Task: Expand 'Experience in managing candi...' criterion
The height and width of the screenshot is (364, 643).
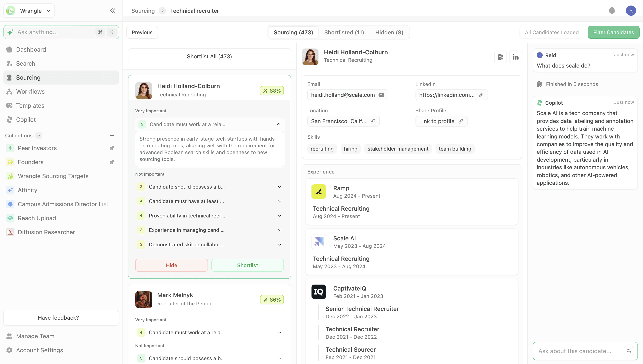Action: coord(280,230)
